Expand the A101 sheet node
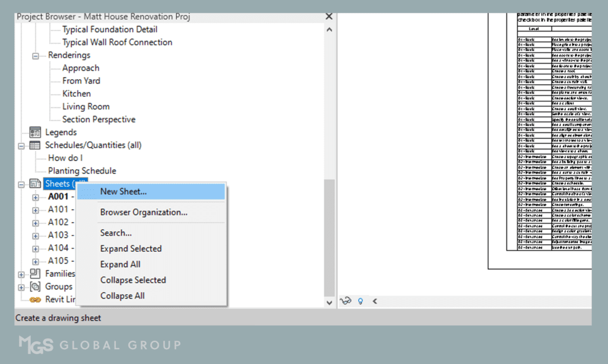The height and width of the screenshot is (364, 608). click(x=36, y=210)
